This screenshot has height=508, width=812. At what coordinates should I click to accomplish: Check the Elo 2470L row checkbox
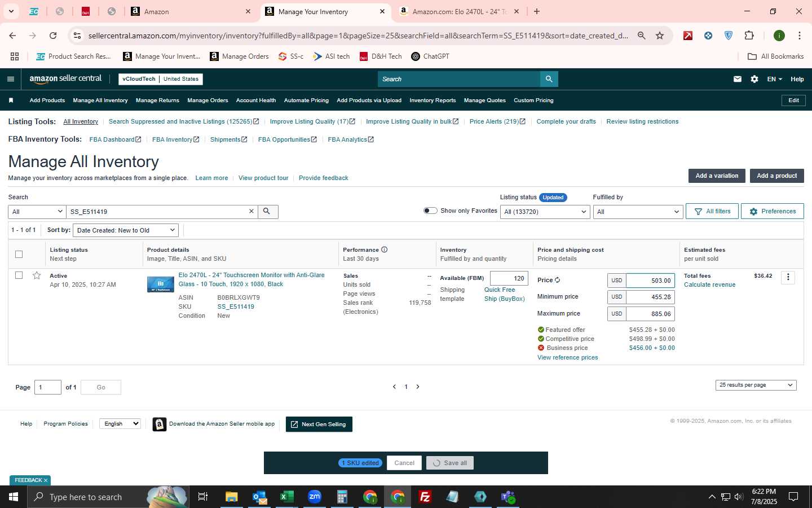tap(19, 275)
